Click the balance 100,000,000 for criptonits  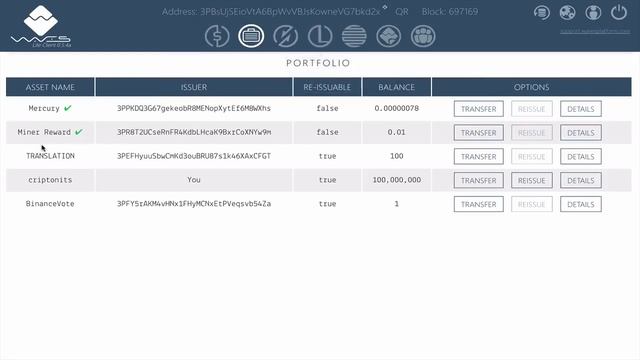[396, 180]
